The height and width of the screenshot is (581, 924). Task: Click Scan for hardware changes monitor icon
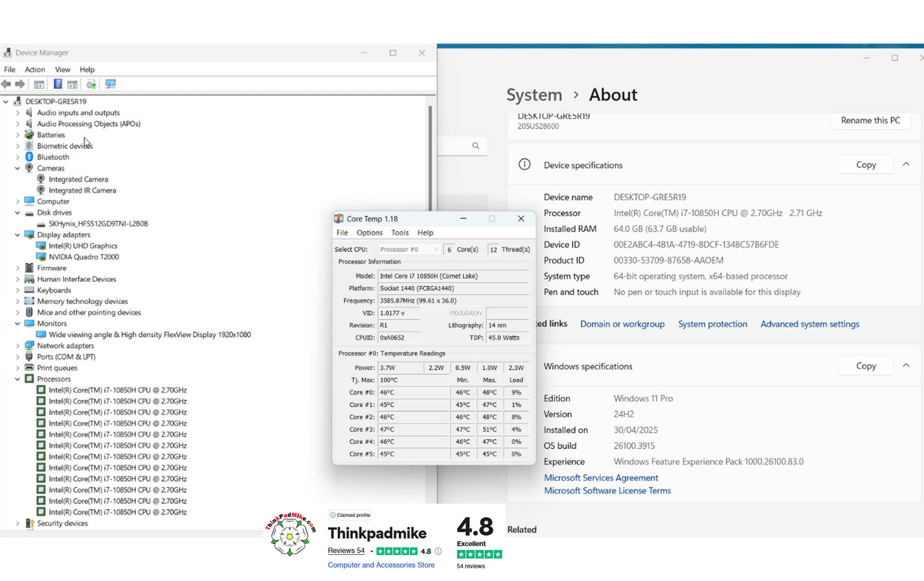pyautogui.click(x=111, y=84)
